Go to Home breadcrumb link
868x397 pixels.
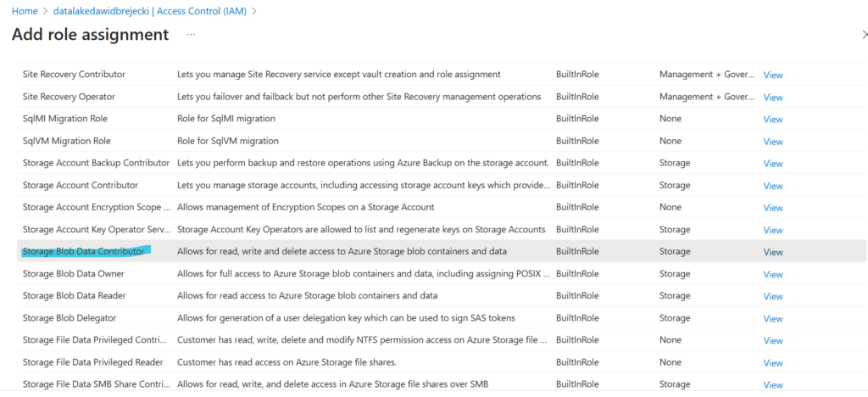(25, 11)
